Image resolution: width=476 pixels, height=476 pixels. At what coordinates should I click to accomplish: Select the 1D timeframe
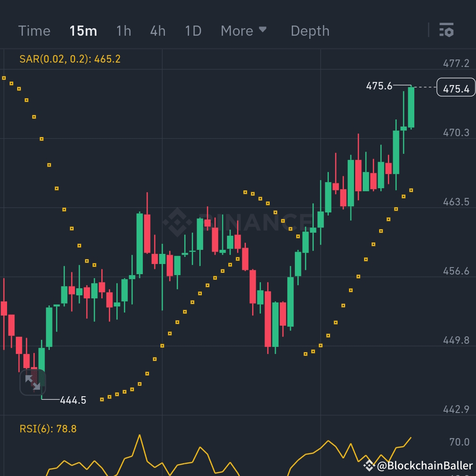coord(193,31)
